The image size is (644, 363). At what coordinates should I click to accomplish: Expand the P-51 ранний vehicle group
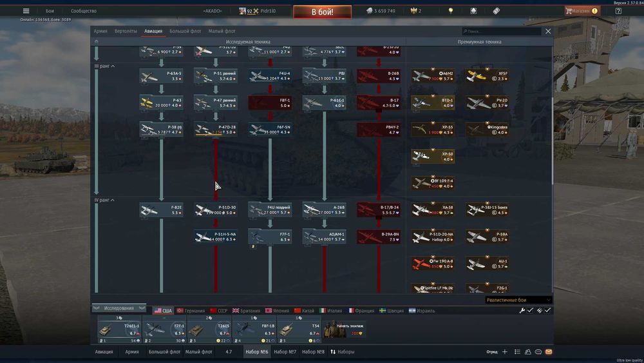(215, 76)
